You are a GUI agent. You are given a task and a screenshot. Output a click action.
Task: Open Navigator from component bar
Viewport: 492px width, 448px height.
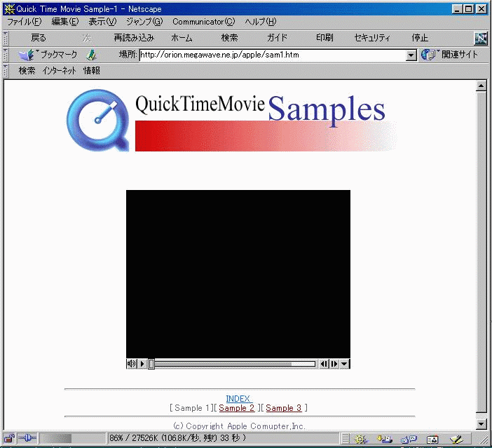point(361,439)
